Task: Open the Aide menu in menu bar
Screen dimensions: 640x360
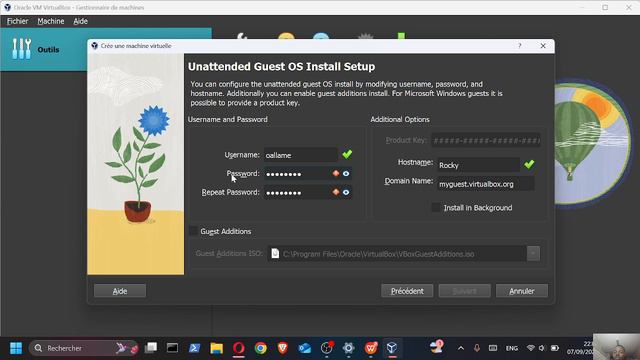Action: click(x=80, y=21)
